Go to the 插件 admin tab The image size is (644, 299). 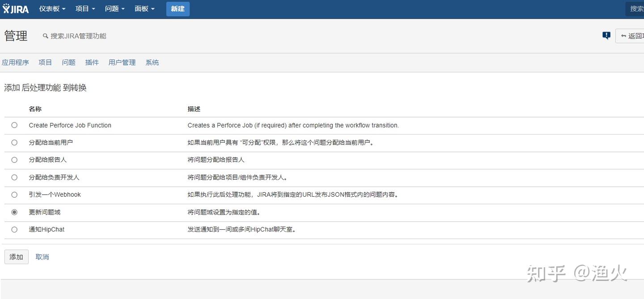pyautogui.click(x=92, y=63)
